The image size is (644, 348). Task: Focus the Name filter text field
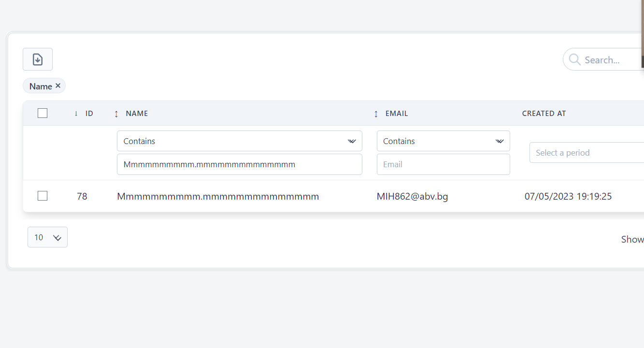pyautogui.click(x=239, y=164)
